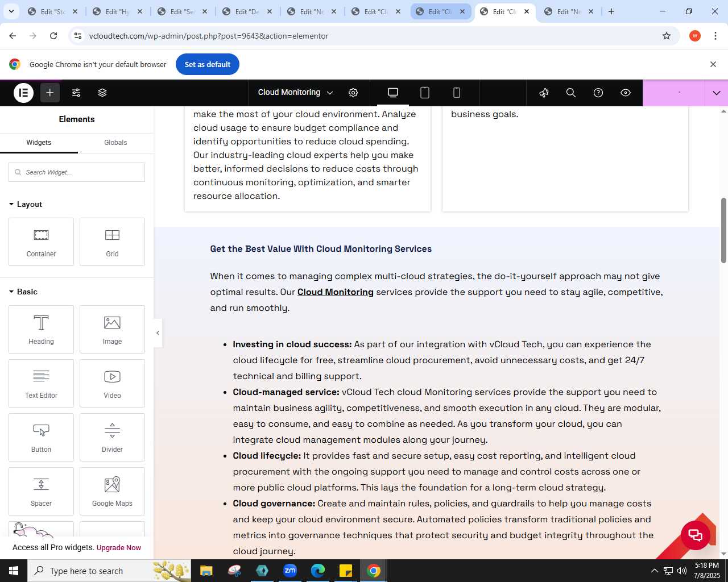
Task: Open the Structure layers panel
Action: (102, 93)
